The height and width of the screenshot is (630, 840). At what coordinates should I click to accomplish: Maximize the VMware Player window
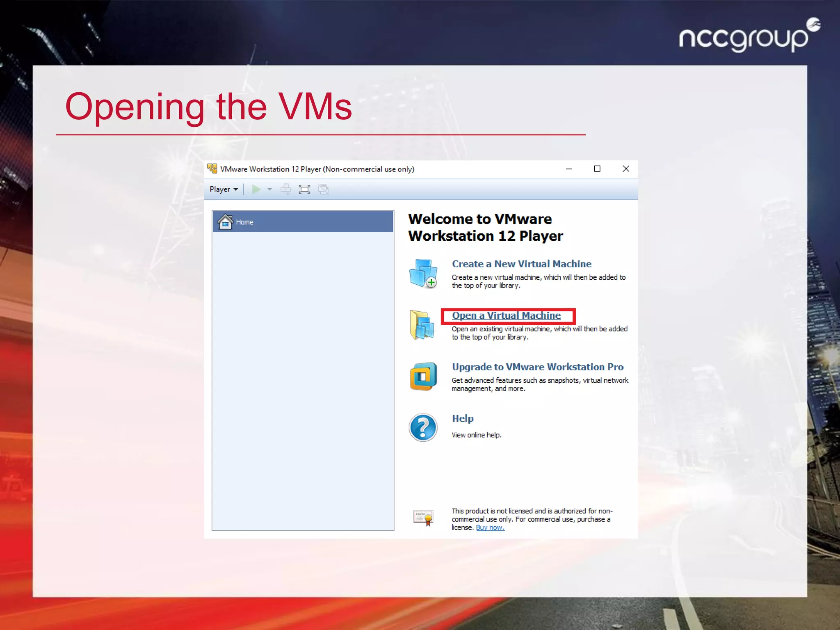[x=597, y=169]
